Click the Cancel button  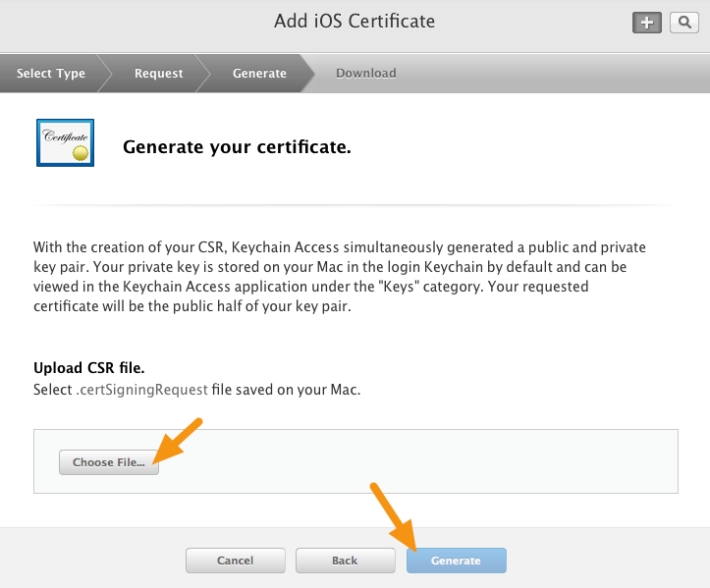coord(236,561)
